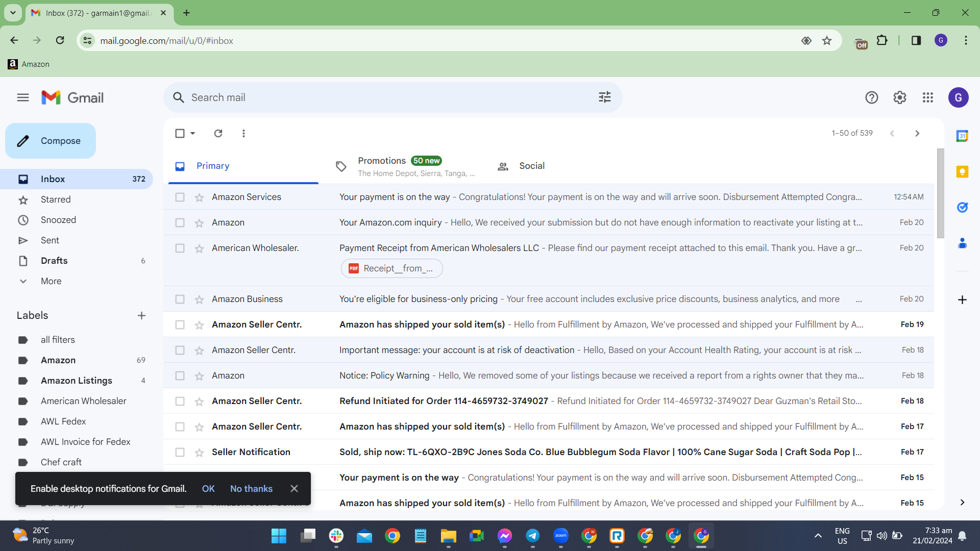Compose a new email

click(x=51, y=141)
